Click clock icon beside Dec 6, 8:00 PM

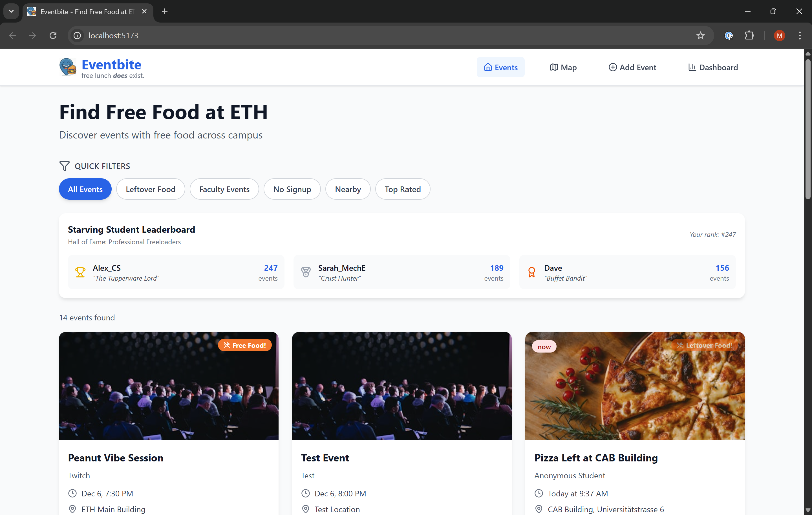306,493
